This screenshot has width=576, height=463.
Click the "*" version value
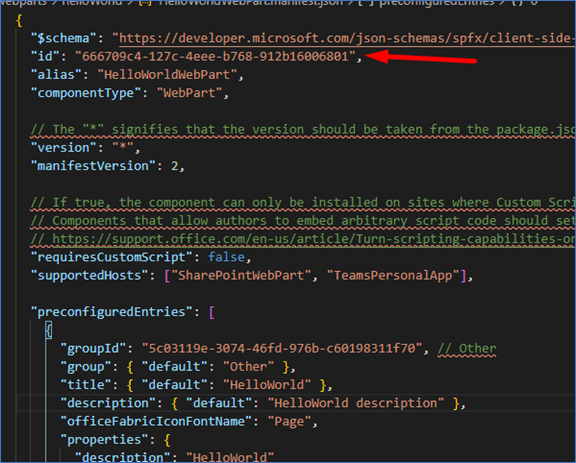(123, 148)
